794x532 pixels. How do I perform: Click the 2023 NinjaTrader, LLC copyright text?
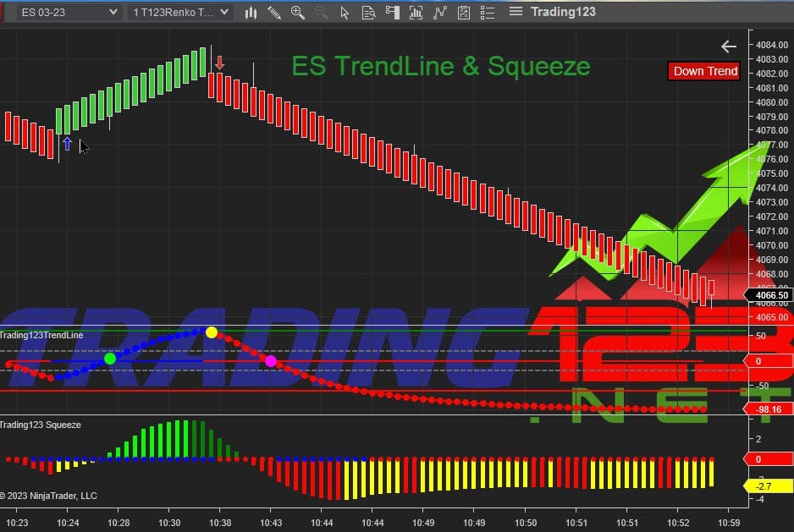[48, 496]
